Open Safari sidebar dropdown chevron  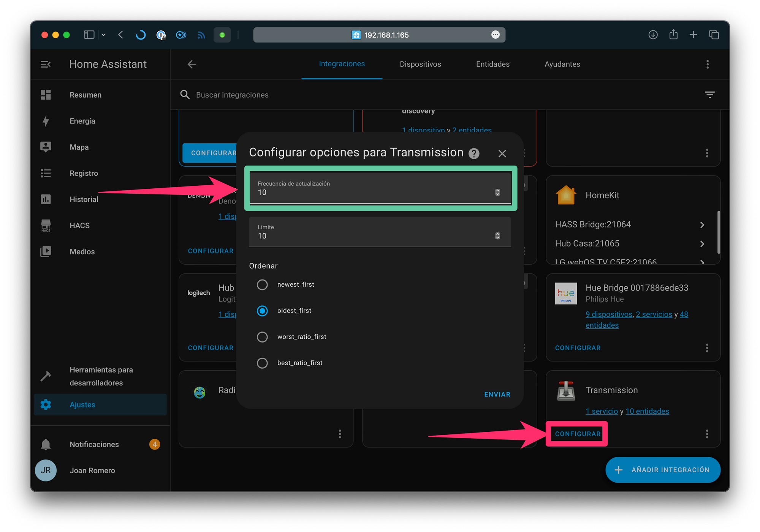pos(103,35)
